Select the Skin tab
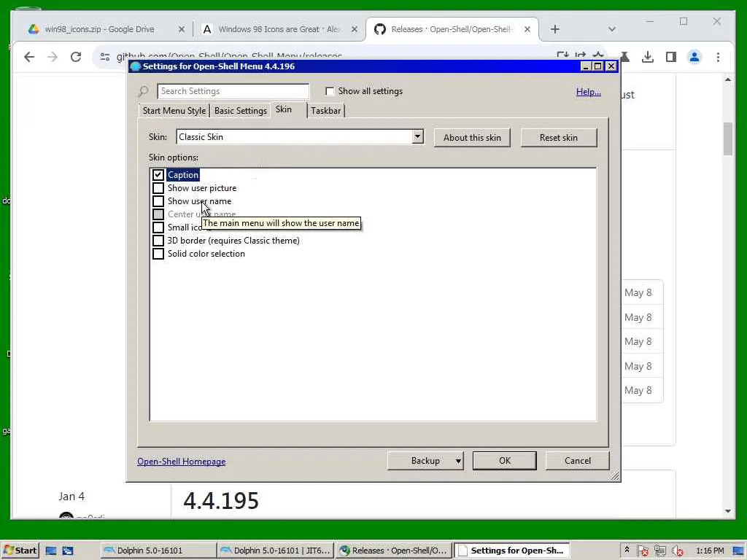Viewport: 747px width, 560px height. [x=284, y=109]
